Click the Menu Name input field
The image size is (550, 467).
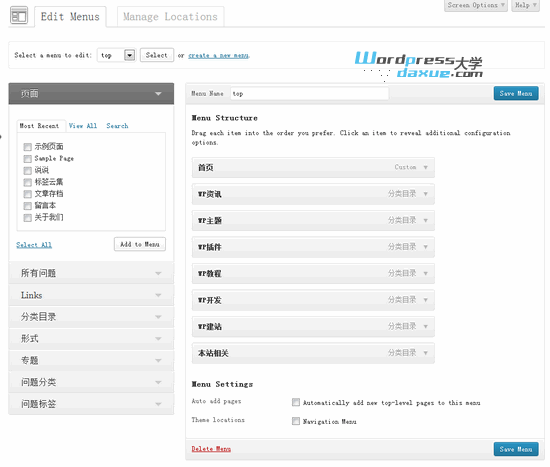[x=309, y=94]
